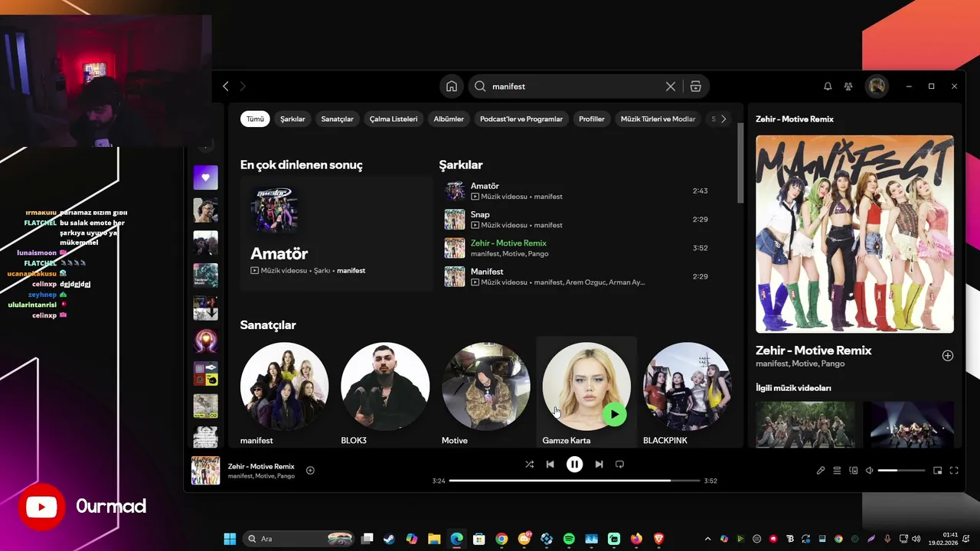Screen dimensions: 980x551
Task: Click the Ara taskbar search box
Action: point(299,539)
